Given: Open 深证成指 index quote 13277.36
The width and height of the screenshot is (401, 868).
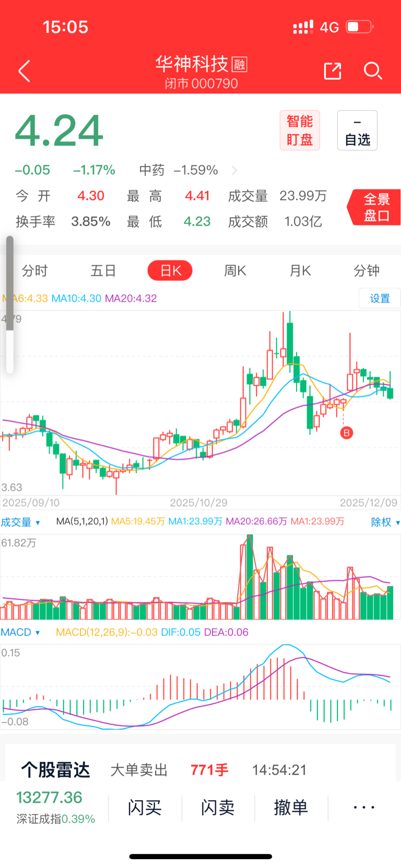Looking at the screenshot, I should click(x=55, y=807).
